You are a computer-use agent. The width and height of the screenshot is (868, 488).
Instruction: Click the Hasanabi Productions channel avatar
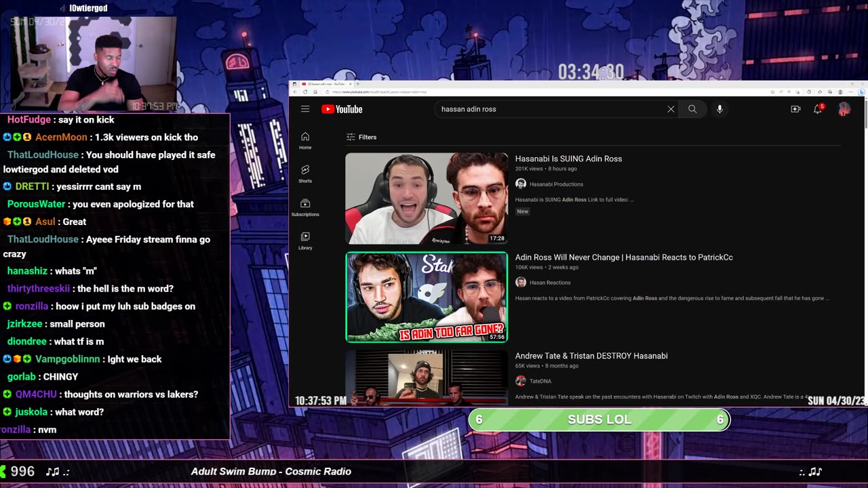pyautogui.click(x=521, y=184)
